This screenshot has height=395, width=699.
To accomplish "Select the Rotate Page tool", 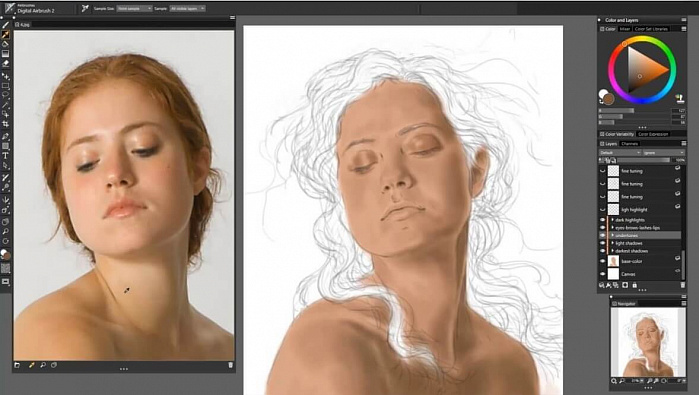I will pyautogui.click(x=5, y=241).
